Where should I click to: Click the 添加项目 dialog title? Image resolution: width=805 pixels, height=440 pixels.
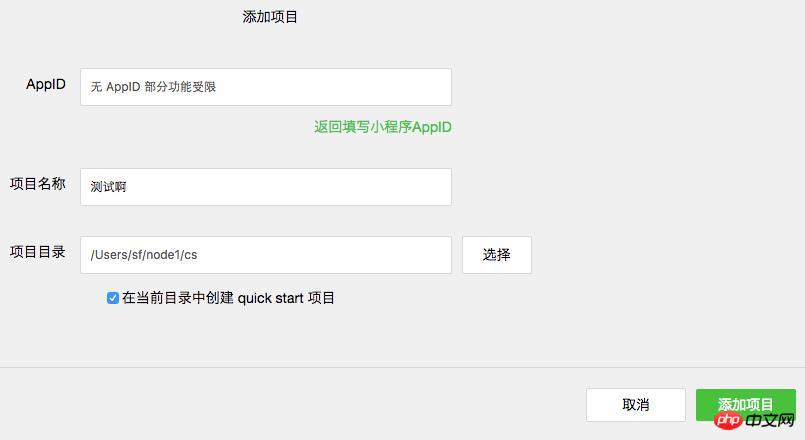point(270,17)
